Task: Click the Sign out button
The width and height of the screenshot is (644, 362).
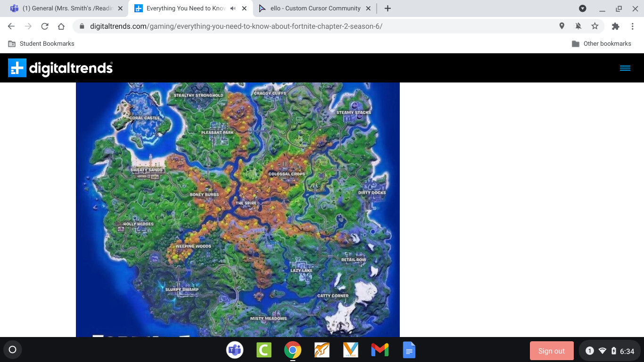Action: pos(551,351)
